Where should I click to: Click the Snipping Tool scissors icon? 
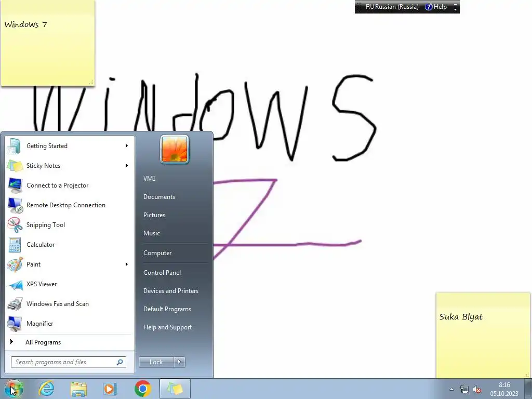coord(15,224)
